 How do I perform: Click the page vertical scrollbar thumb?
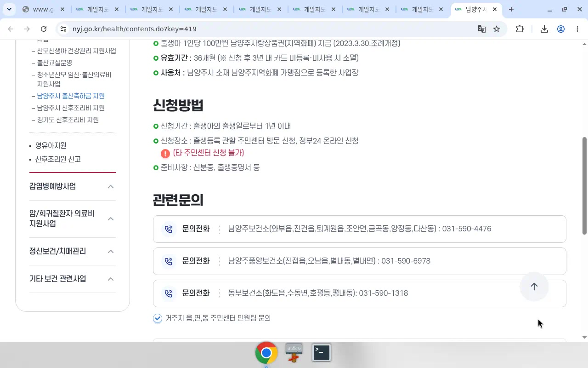click(x=584, y=186)
